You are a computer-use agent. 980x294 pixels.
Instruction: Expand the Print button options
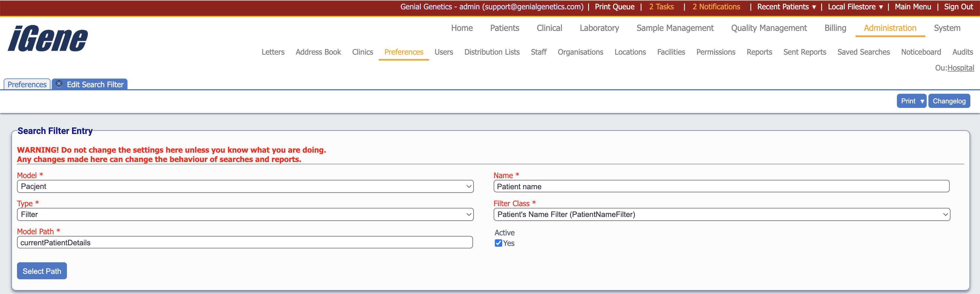click(x=912, y=101)
